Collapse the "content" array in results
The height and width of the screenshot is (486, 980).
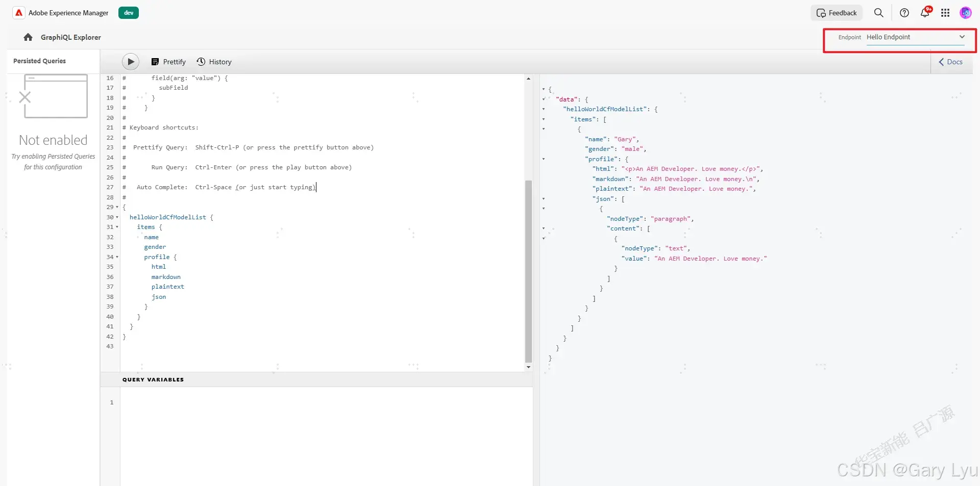pyautogui.click(x=544, y=228)
